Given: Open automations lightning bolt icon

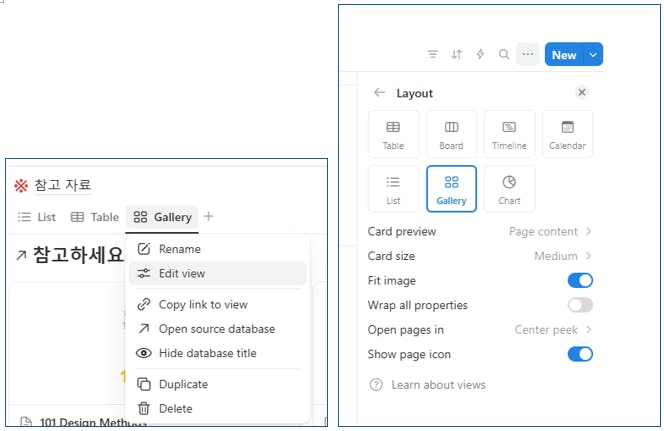Looking at the screenshot, I should pos(481,55).
